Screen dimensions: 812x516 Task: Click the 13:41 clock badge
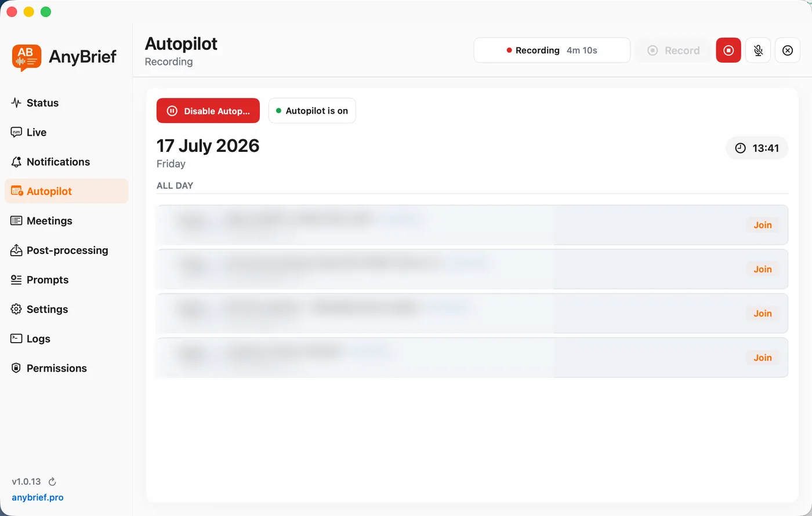(x=757, y=148)
